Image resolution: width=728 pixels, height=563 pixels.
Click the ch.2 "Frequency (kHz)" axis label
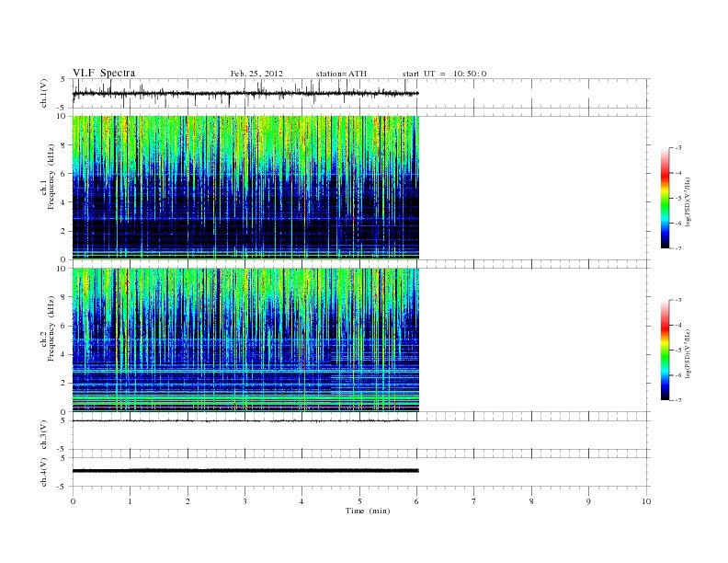pos(51,328)
